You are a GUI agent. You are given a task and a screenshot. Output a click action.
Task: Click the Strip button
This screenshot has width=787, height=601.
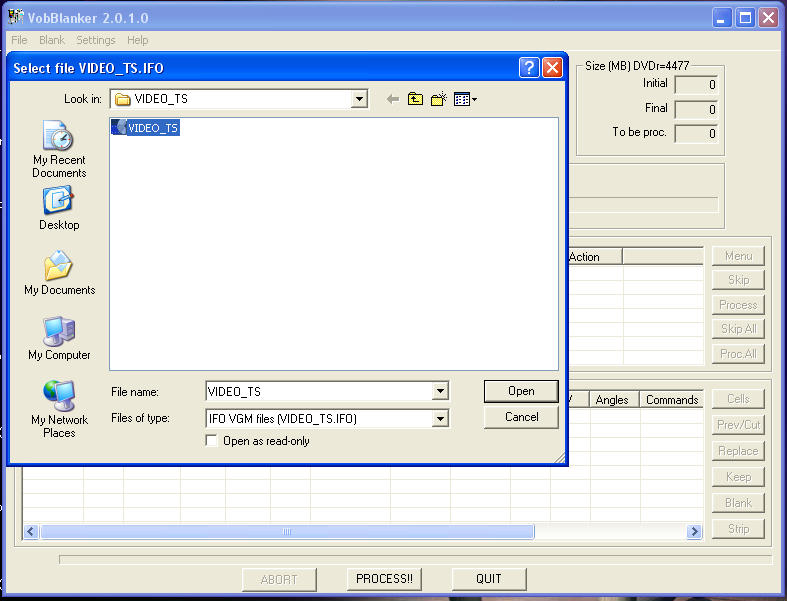738,529
